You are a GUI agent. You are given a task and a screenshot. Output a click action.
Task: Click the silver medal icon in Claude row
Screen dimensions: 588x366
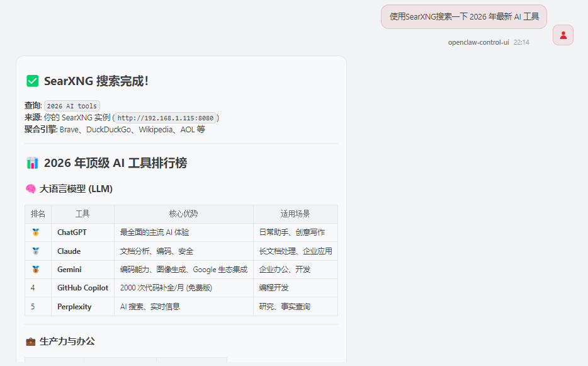pos(36,251)
